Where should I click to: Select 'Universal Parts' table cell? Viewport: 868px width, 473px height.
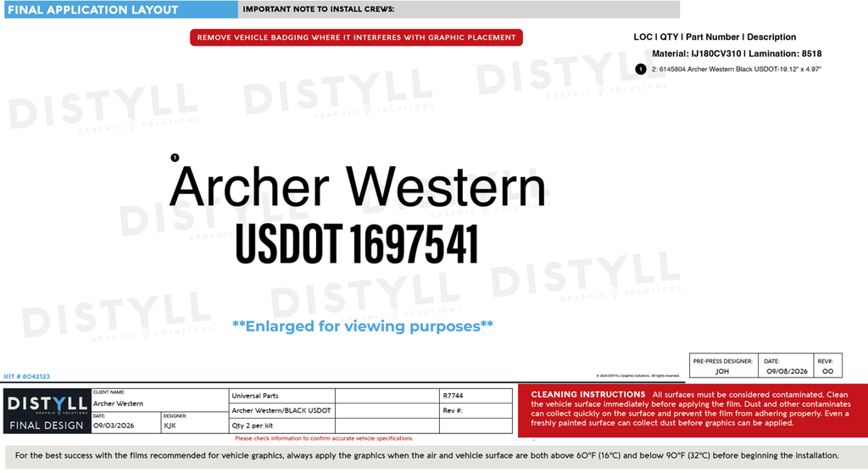[281, 396]
